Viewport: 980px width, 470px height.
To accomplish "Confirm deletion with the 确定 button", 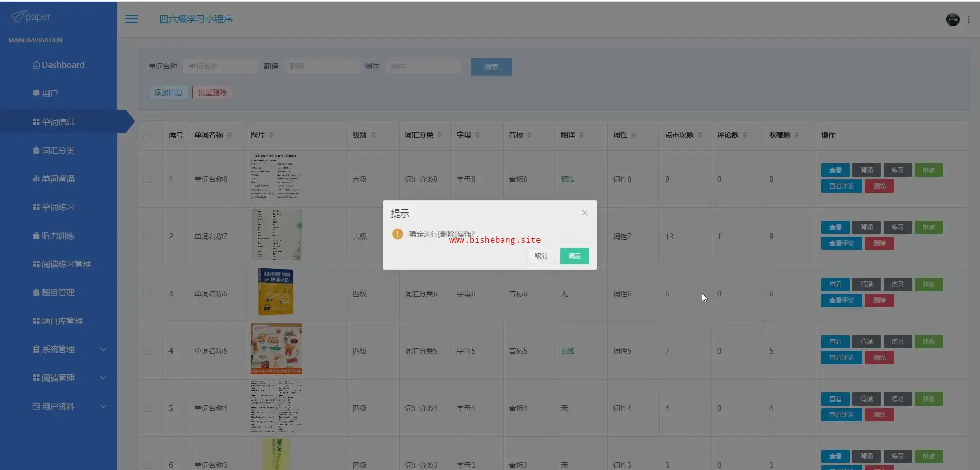I will click(574, 255).
